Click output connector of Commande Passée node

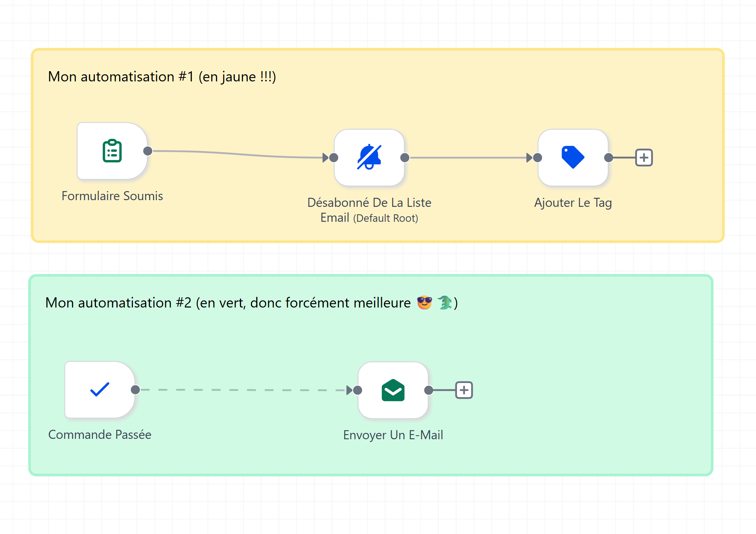[x=135, y=390]
